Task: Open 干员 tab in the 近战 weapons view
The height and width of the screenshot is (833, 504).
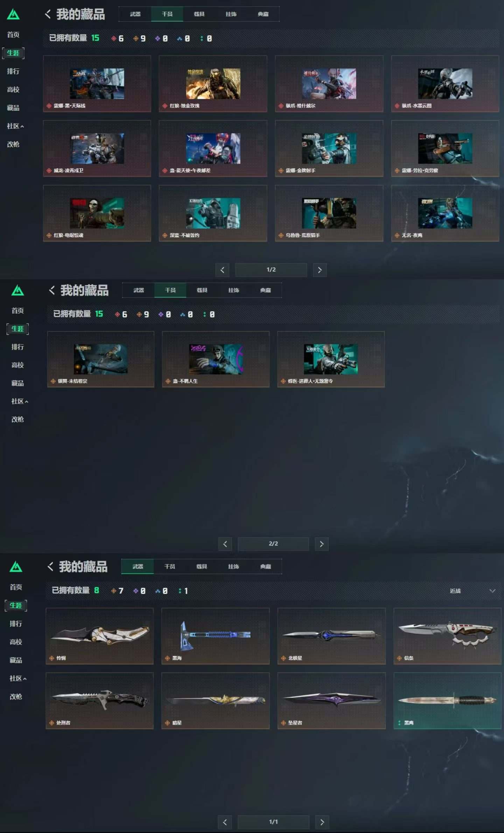Action: tap(170, 566)
